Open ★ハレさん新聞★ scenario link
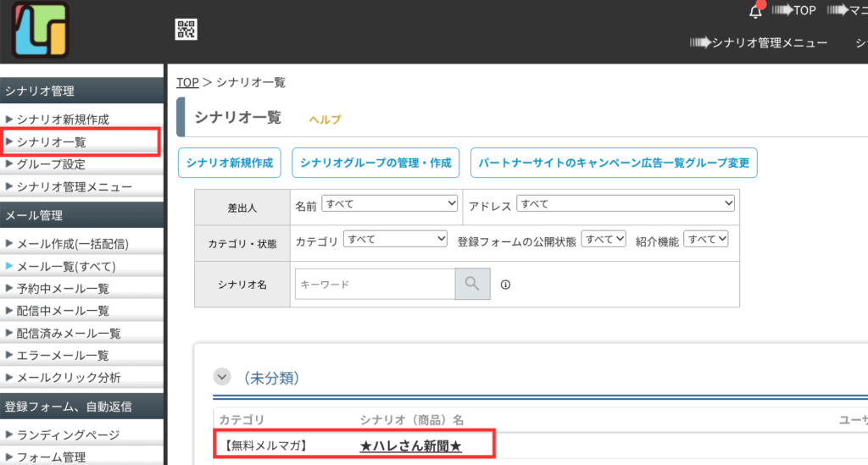This screenshot has height=465, width=868. point(411,446)
